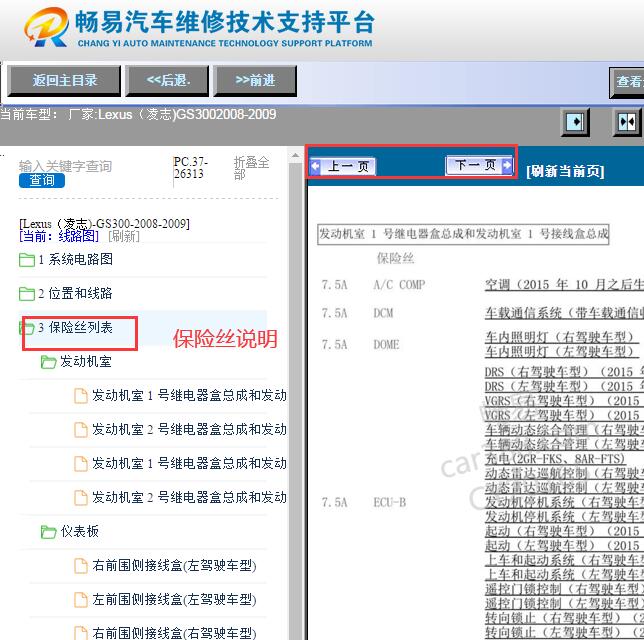Click the 查看 button at top right
The height and width of the screenshot is (640, 644).
(x=627, y=82)
